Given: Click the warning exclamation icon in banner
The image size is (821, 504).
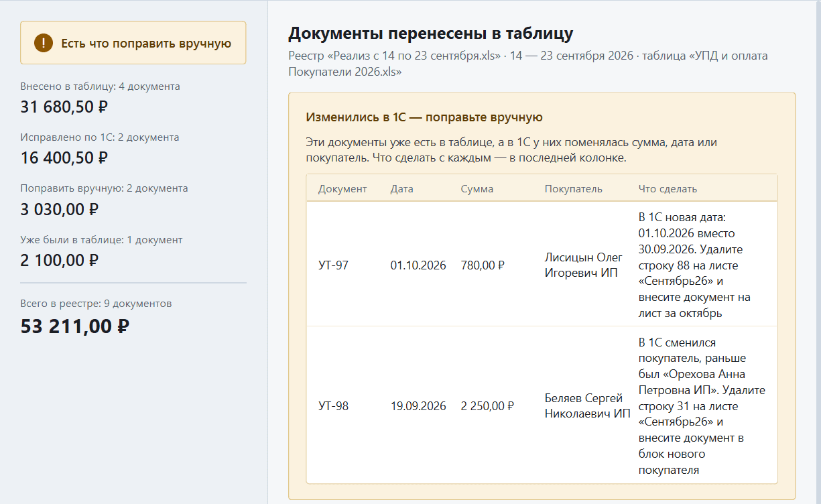Looking at the screenshot, I should click(x=44, y=44).
